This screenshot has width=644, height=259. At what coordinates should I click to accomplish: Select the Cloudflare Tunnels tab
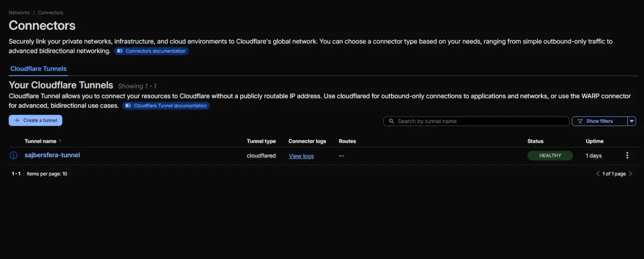click(x=38, y=69)
